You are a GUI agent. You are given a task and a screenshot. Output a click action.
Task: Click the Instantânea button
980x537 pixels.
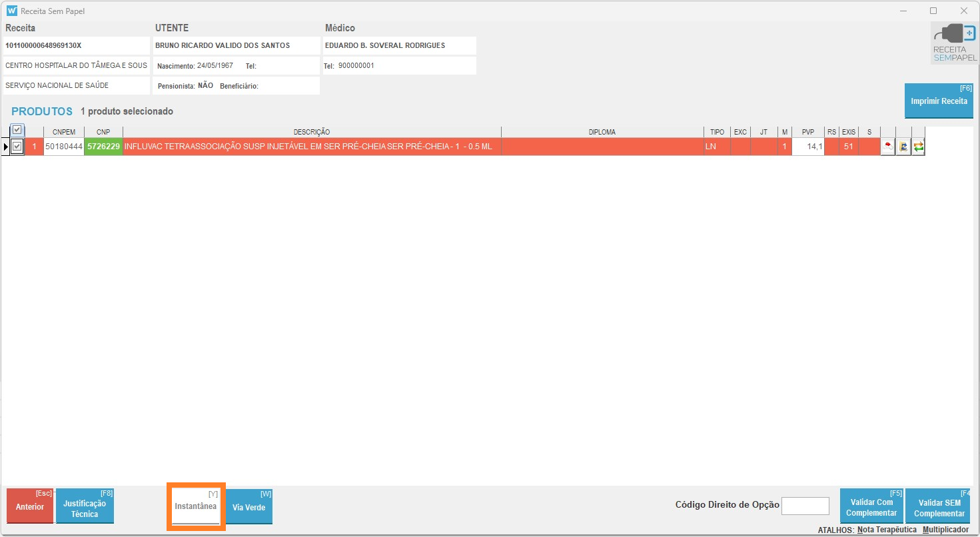click(196, 506)
